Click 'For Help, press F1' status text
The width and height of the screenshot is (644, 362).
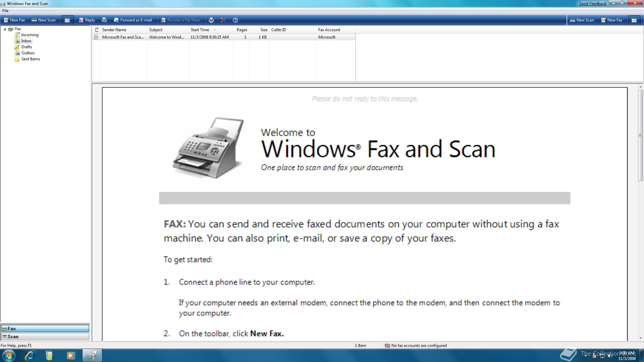tap(16, 346)
